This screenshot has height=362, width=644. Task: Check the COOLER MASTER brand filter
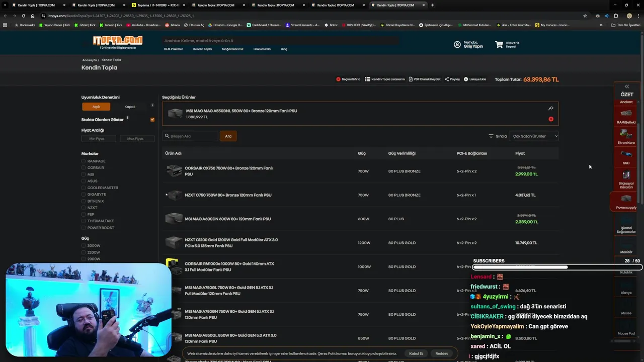coord(84,188)
